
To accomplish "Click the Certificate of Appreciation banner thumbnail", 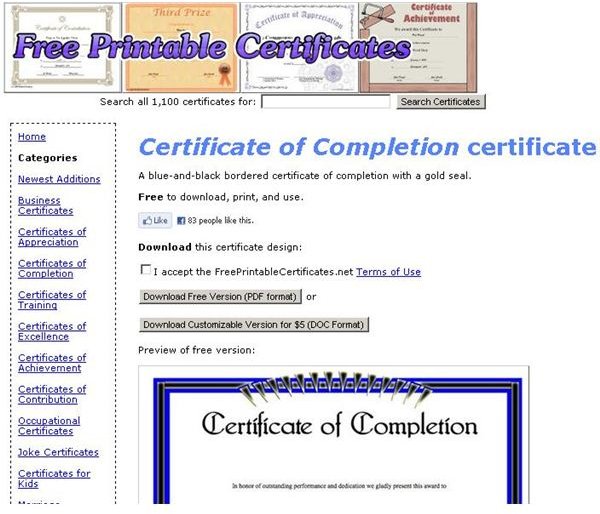I will pos(299,47).
